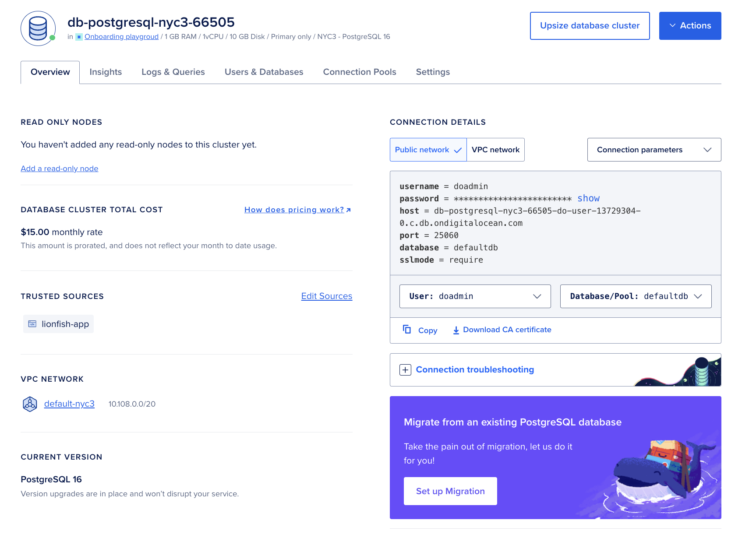Image resolution: width=756 pixels, height=541 pixels.
Task: Click the default-nyc3 VPC network icon
Action: (30, 404)
